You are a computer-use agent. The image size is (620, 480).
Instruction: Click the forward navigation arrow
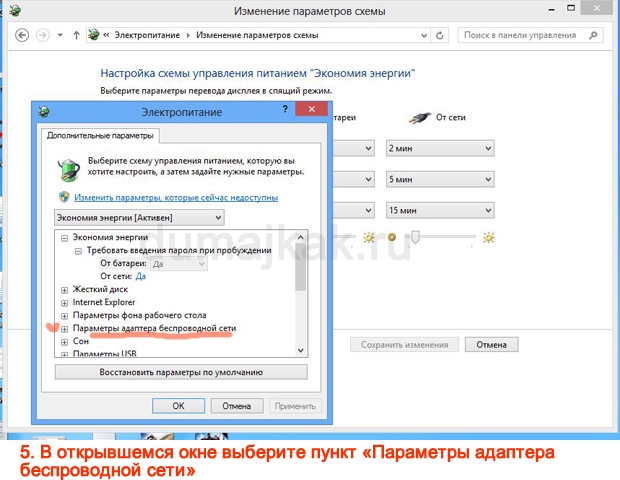coord(43,35)
